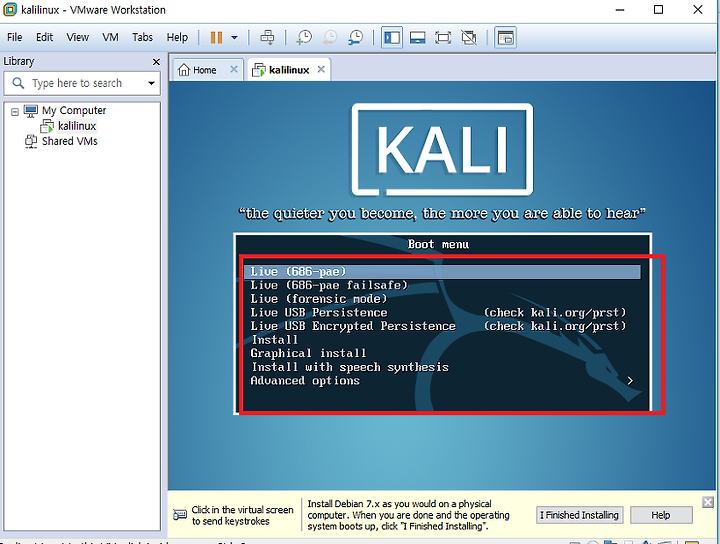This screenshot has width=720, height=544.
Task: Open the File menu
Action: (x=15, y=37)
